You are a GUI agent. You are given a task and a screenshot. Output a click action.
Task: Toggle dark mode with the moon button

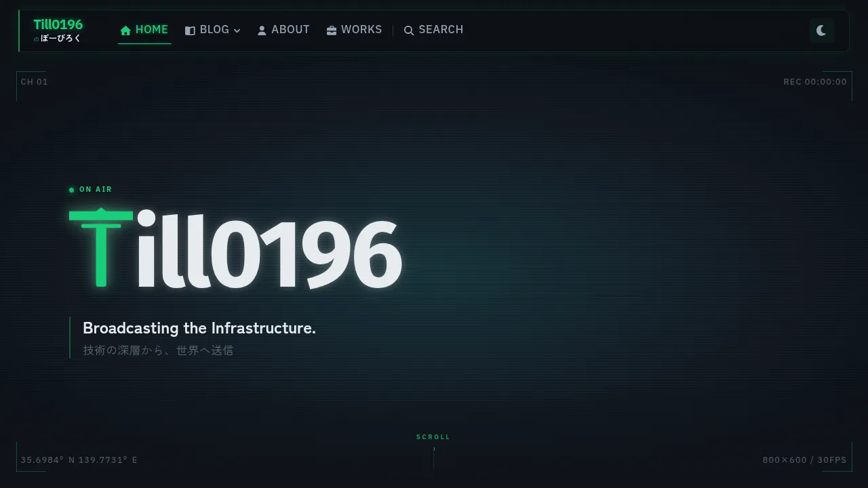coord(821,30)
